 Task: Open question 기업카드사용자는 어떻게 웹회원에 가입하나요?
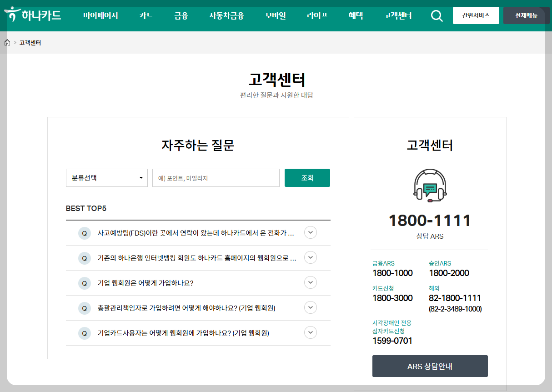pos(183,333)
